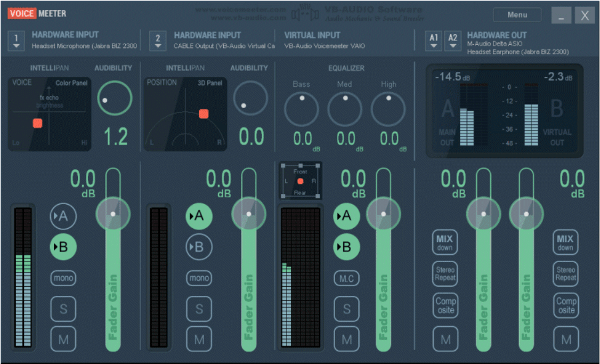Toggle bus A routing on virtual input
The image size is (600, 364).
346,216
